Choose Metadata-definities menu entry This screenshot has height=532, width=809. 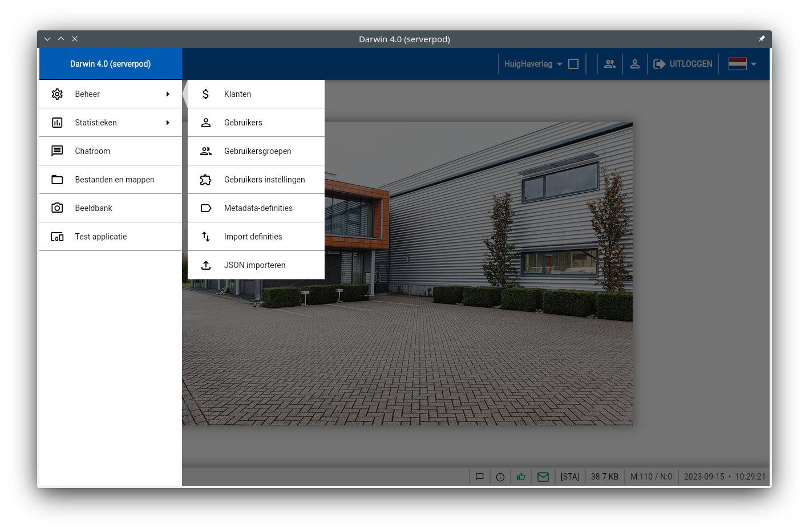258,208
